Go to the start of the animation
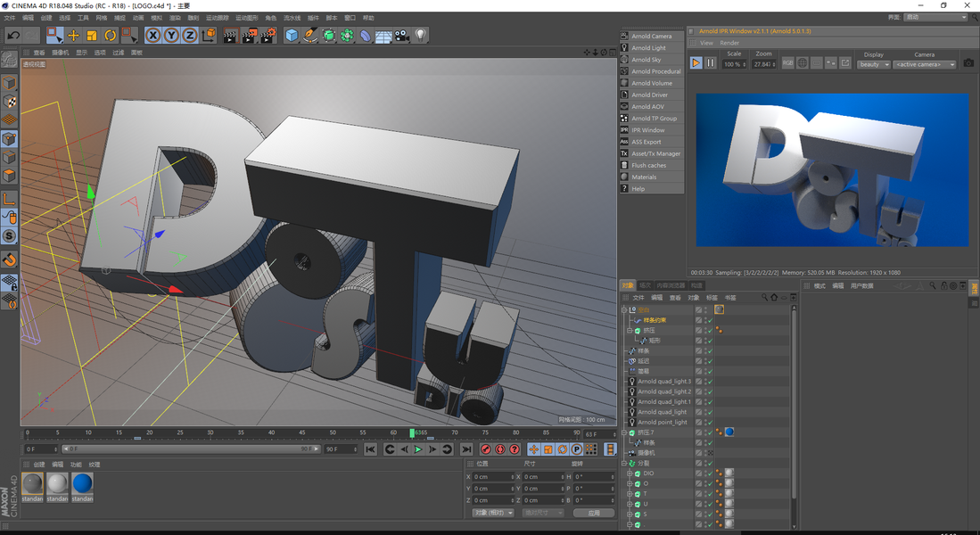 [371, 449]
